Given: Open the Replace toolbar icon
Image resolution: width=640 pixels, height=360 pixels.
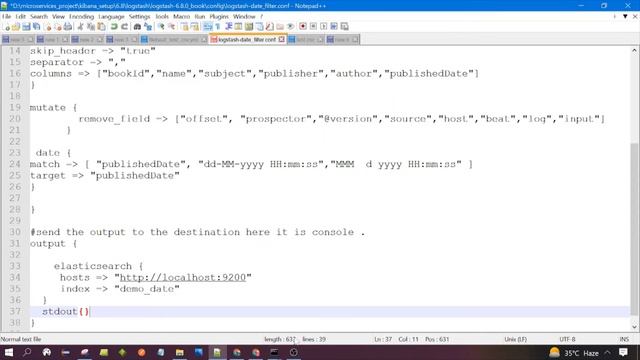Looking at the screenshot, I should coord(148,27).
